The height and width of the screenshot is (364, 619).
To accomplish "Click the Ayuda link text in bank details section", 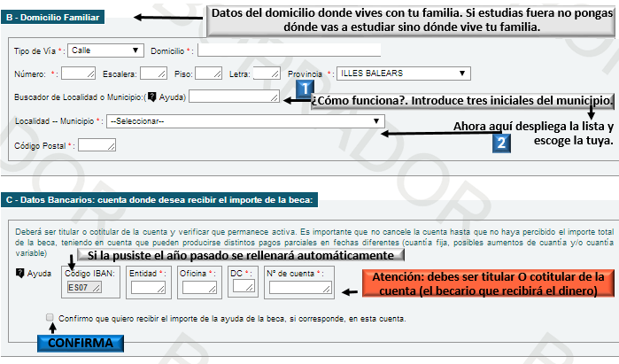I will (x=39, y=273).
